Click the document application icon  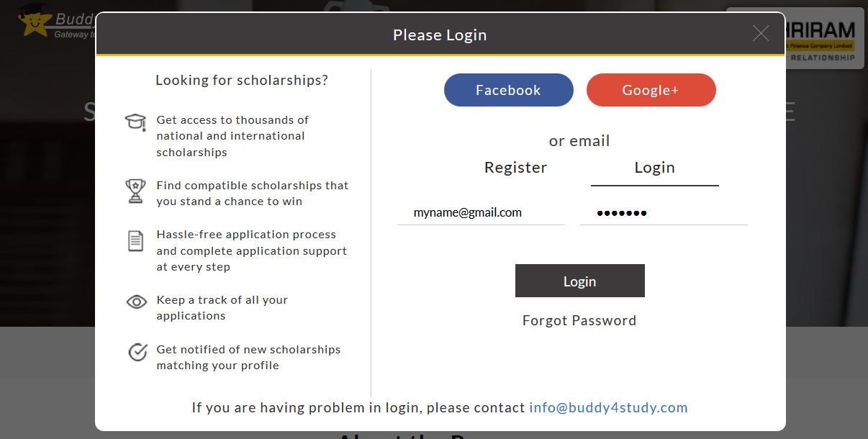(x=135, y=240)
